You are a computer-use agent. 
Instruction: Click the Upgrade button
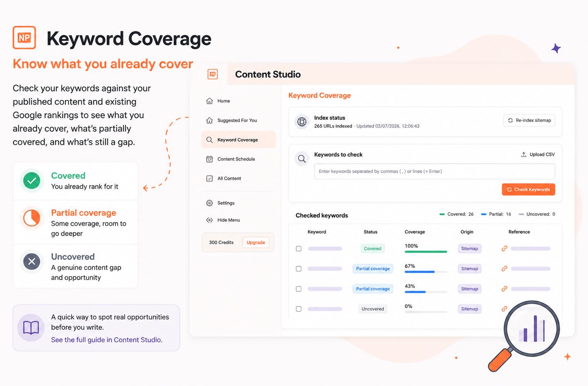(x=256, y=242)
